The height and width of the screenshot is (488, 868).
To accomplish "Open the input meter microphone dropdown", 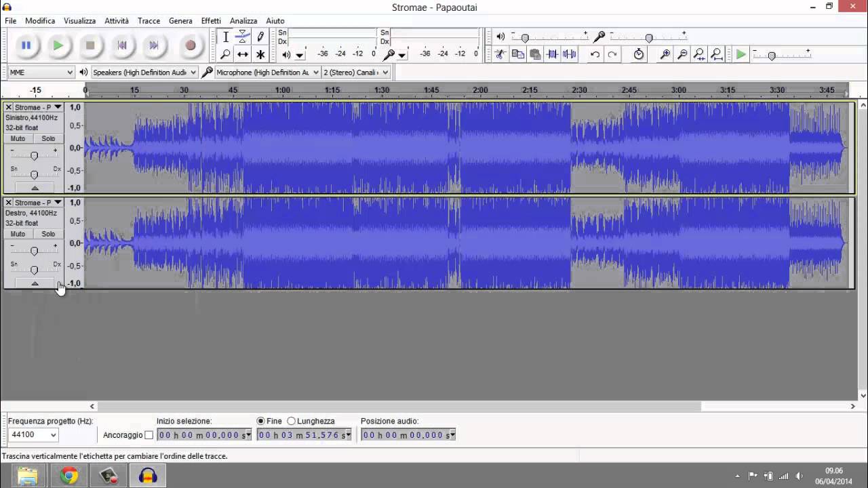I will (x=402, y=55).
